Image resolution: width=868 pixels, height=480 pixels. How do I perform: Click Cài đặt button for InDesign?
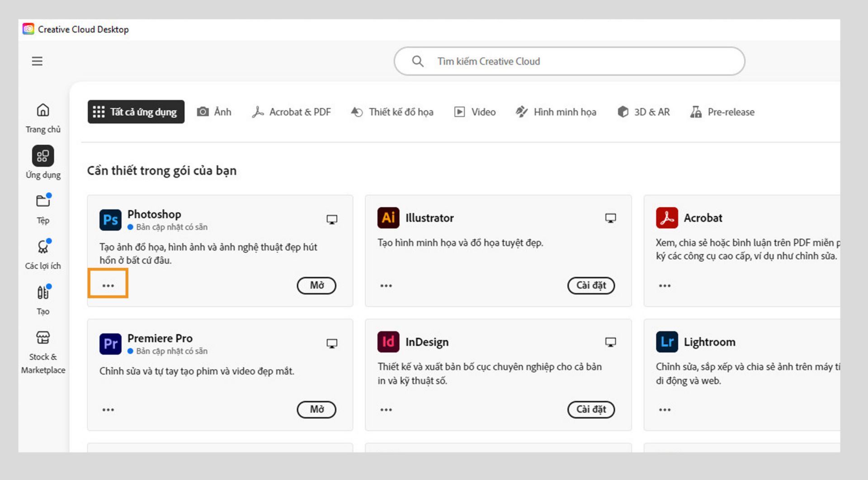[591, 409]
